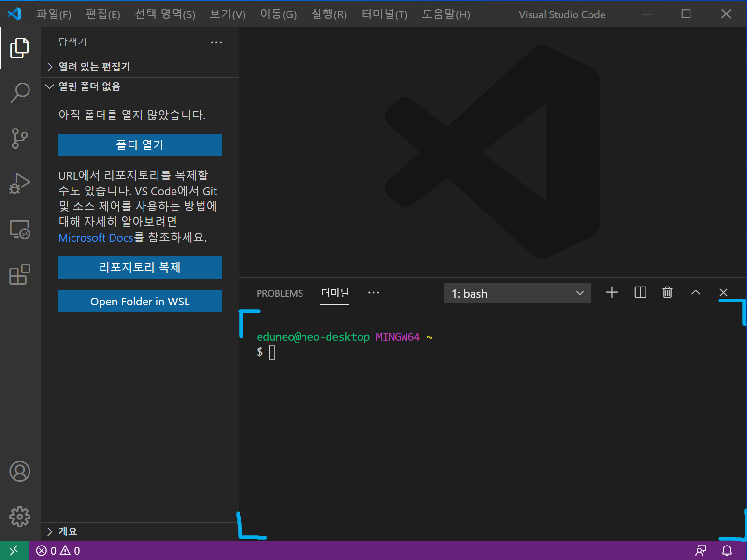Follow the Microsoft Docs link
This screenshot has height=560, width=747.
click(x=96, y=238)
